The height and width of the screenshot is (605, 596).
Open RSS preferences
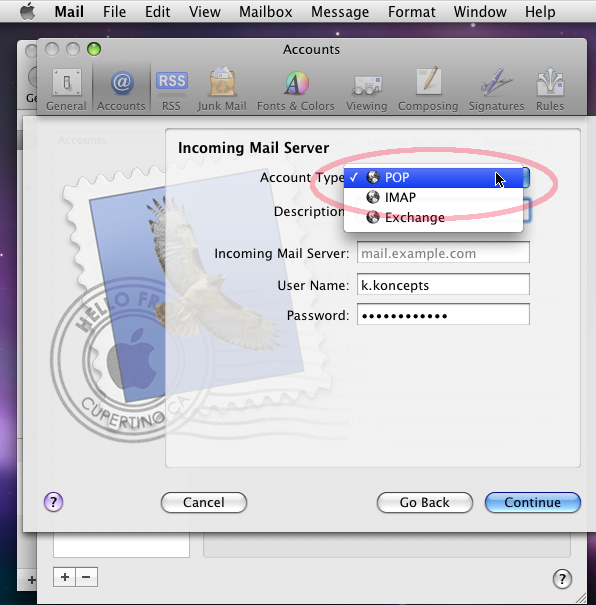pos(171,90)
